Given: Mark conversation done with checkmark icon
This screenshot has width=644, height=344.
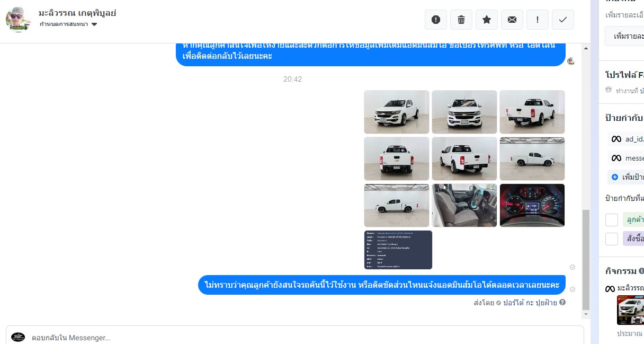Looking at the screenshot, I should (x=563, y=20).
